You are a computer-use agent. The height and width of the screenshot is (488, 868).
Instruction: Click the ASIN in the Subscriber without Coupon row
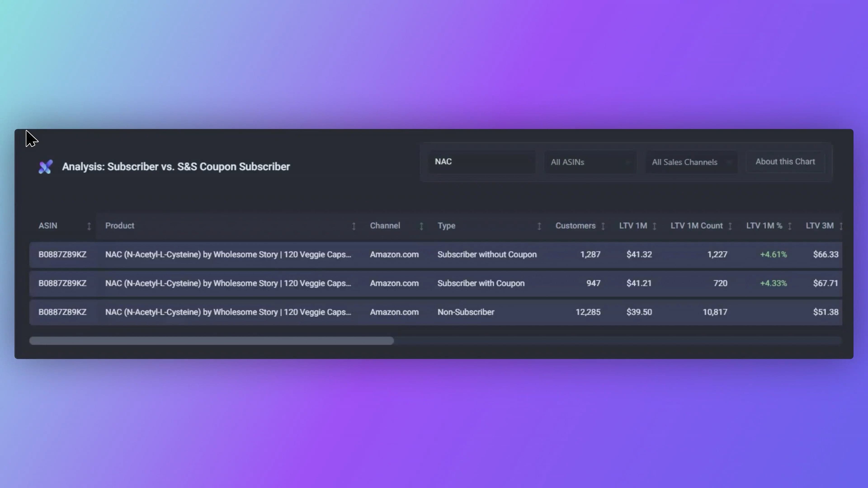[62, 255]
